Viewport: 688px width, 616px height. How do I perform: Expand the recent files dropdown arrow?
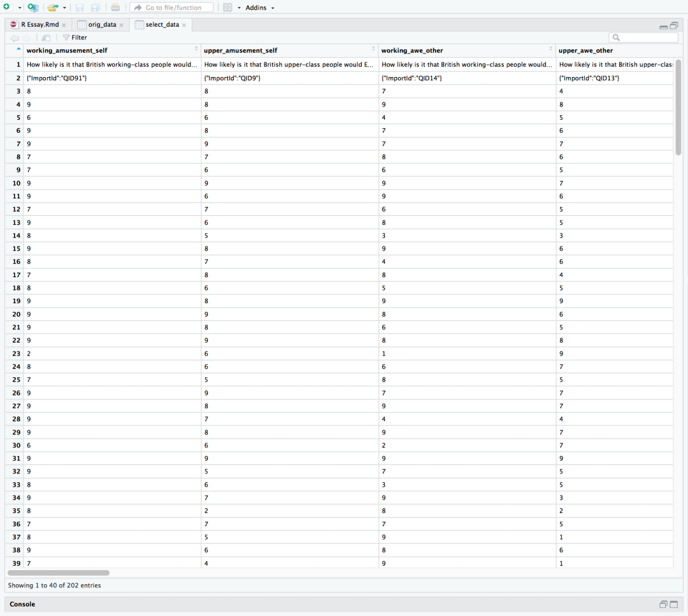coord(64,8)
